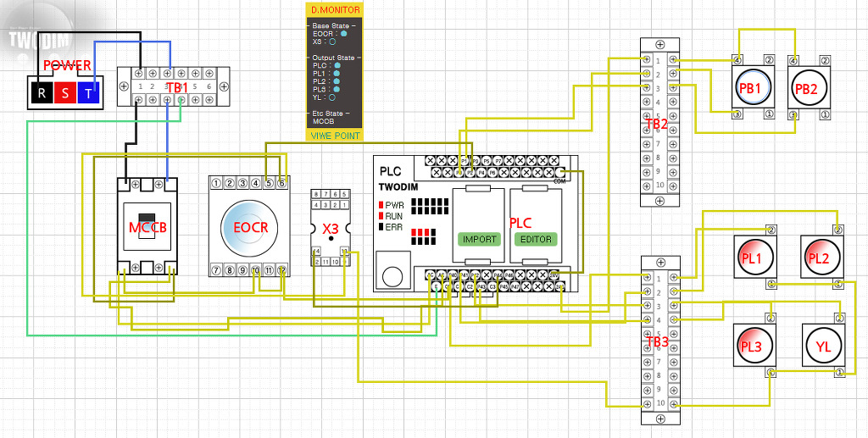The height and width of the screenshot is (438, 868).
Task: Click the EOCR relay dial
Action: (x=248, y=227)
